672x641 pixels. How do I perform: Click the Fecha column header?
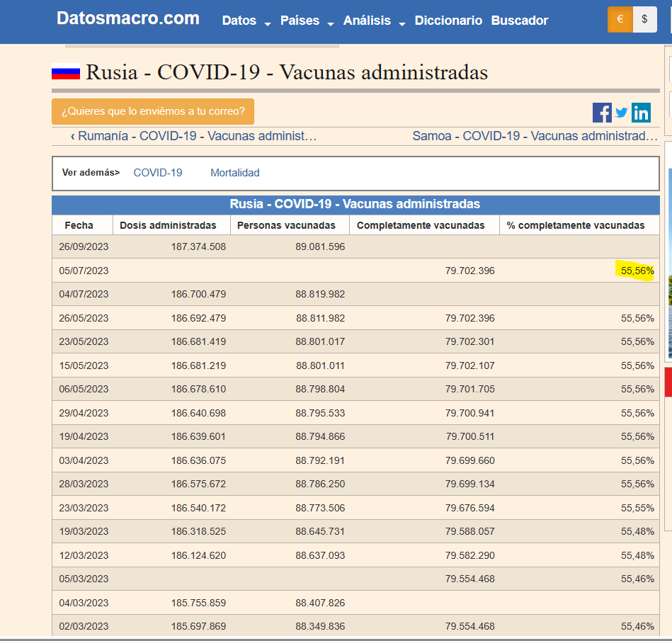[79, 225]
